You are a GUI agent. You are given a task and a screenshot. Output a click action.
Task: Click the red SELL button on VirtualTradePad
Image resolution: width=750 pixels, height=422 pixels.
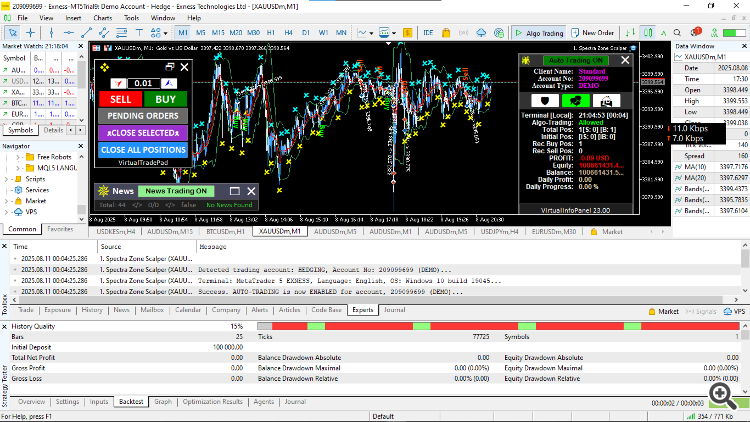pos(121,99)
